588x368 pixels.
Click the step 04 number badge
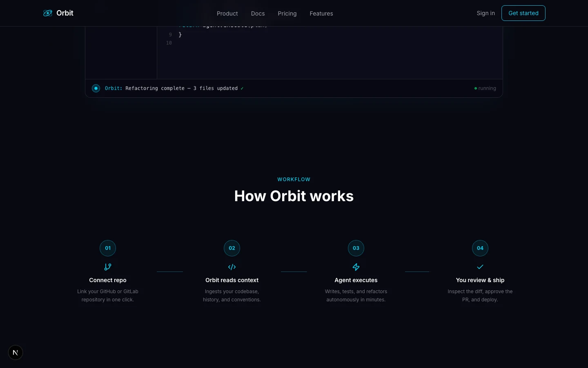pos(480,248)
